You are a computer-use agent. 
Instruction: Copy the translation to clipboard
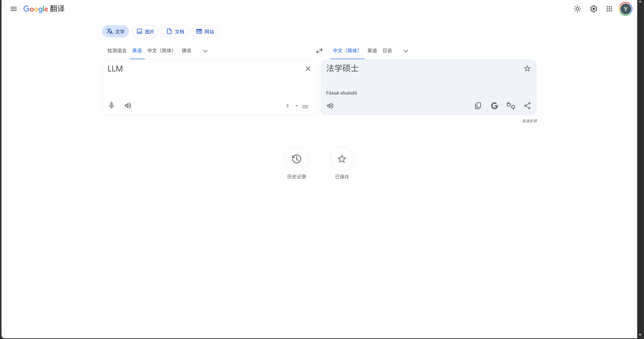tap(478, 106)
